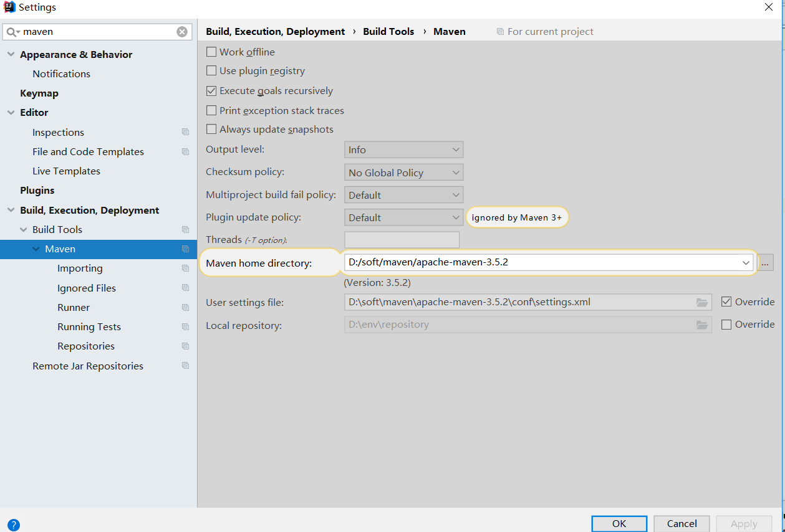
Task: Open the help question mark icon
Action: tap(14, 525)
